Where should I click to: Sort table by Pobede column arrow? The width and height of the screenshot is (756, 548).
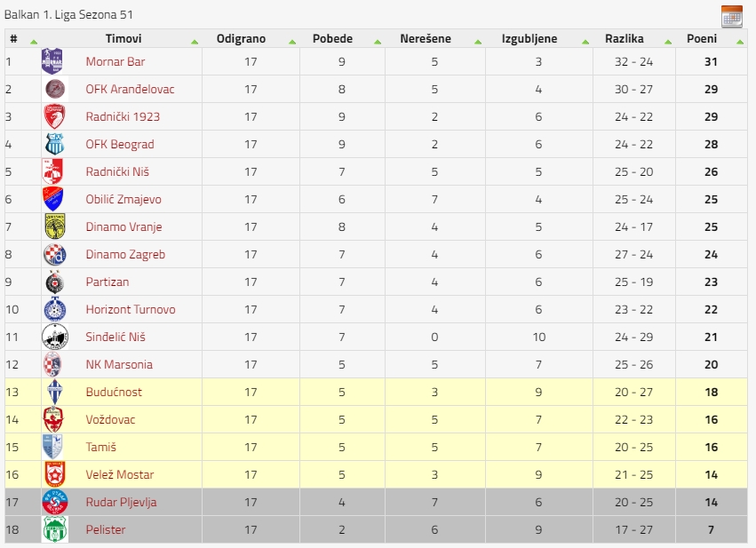378,42
